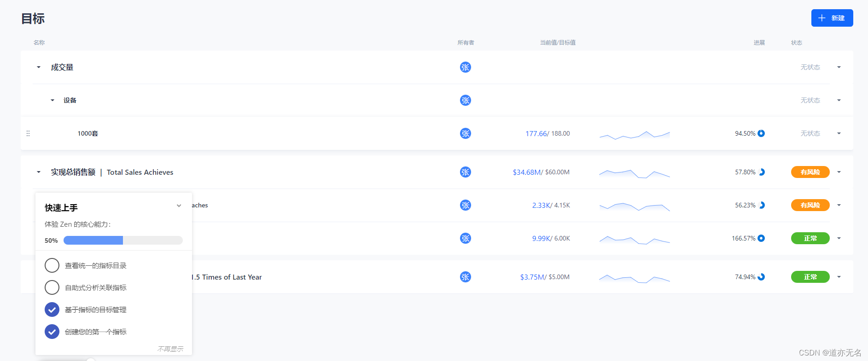The width and height of the screenshot is (868, 361).
Task: Click the 2.33K current value link
Action: (x=541, y=205)
